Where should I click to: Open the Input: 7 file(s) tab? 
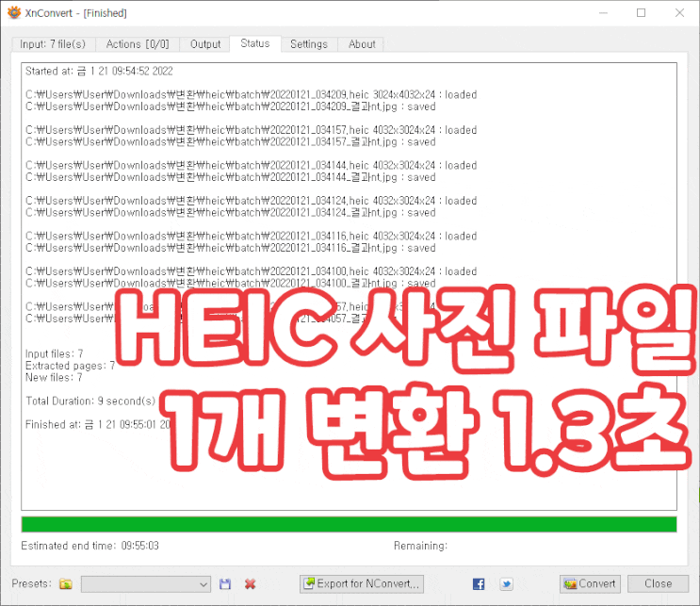click(x=53, y=44)
